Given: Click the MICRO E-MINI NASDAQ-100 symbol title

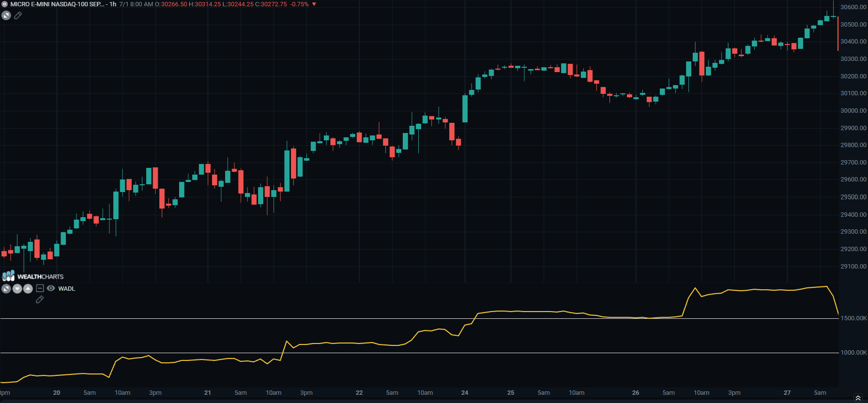Looking at the screenshot, I should tap(57, 4).
